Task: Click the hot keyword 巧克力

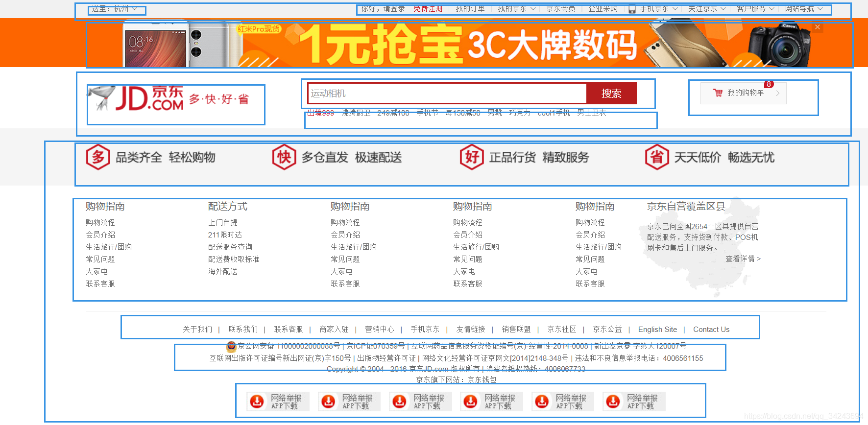Action: coord(520,113)
